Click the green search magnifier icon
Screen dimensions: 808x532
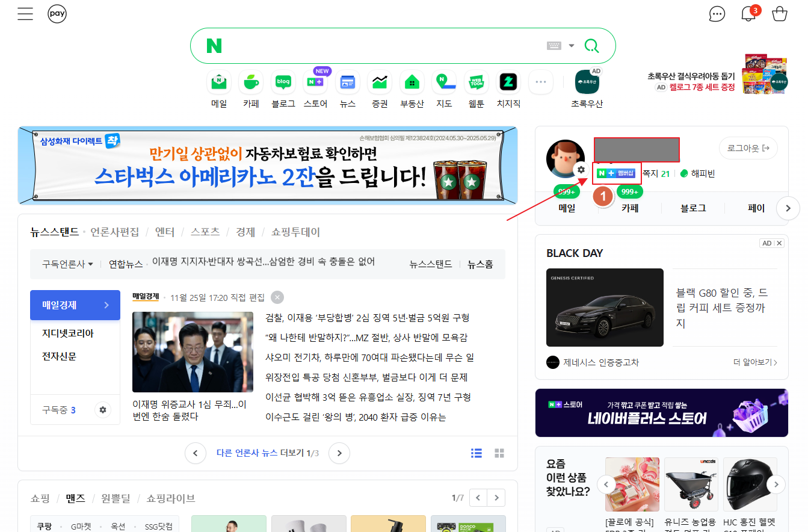click(591, 45)
